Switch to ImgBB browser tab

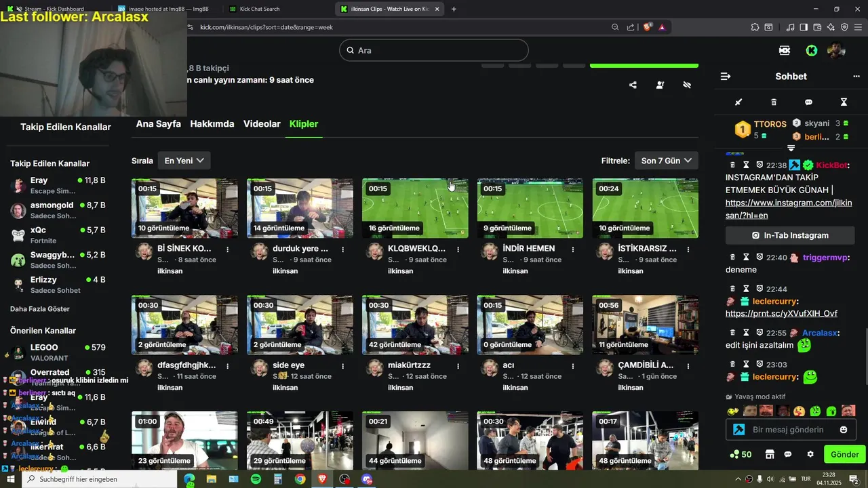[167, 9]
